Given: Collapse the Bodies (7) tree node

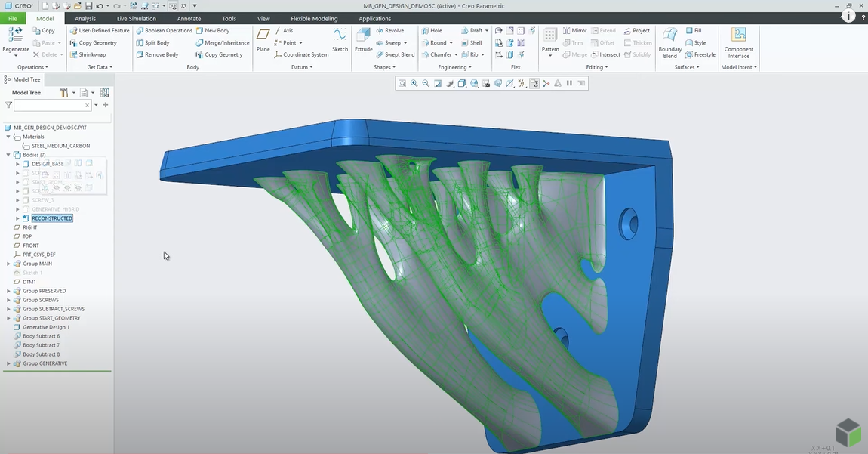Looking at the screenshot, I should point(8,155).
